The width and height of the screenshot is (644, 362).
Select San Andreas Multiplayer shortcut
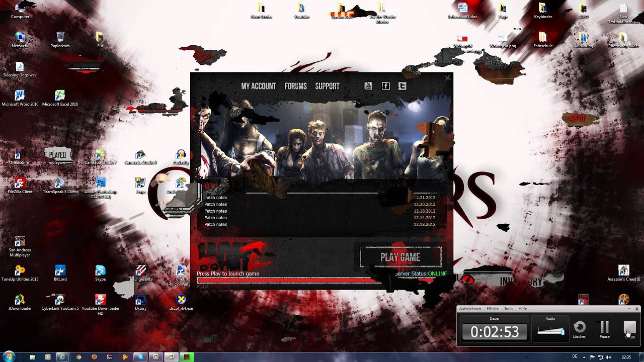(x=20, y=246)
